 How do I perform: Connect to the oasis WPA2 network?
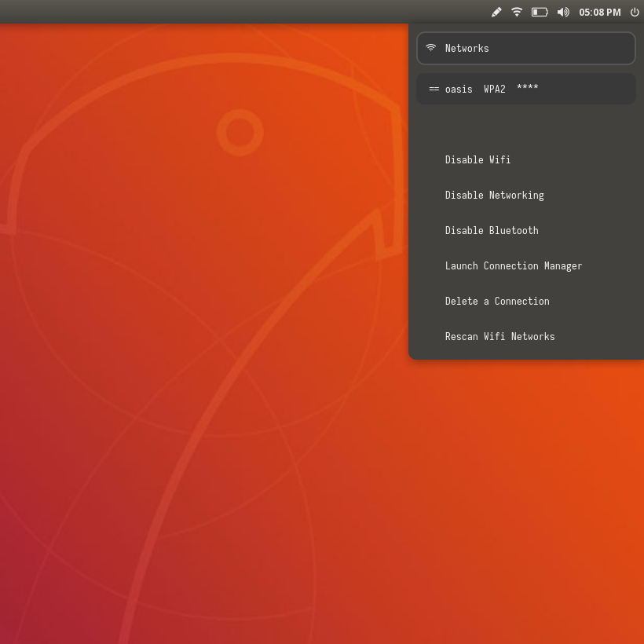(x=526, y=89)
